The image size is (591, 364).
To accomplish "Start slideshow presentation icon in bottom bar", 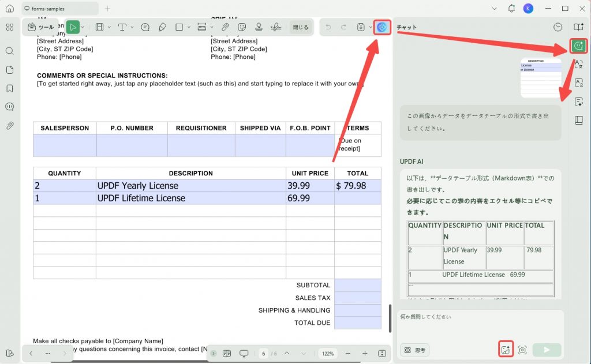I will (244, 354).
